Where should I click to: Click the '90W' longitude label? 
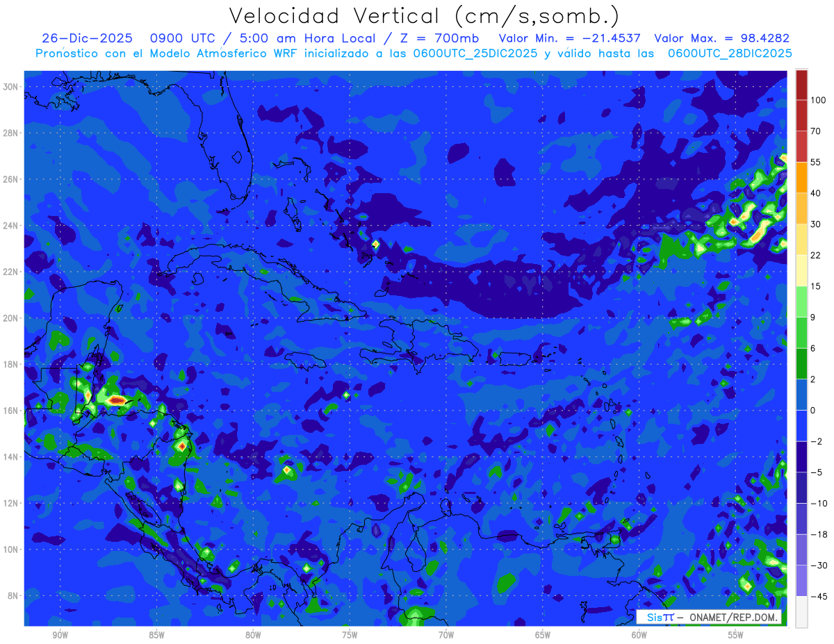click(60, 635)
